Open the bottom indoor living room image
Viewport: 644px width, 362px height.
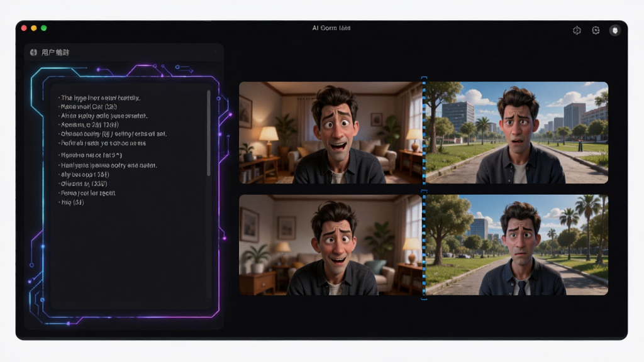[331, 245]
